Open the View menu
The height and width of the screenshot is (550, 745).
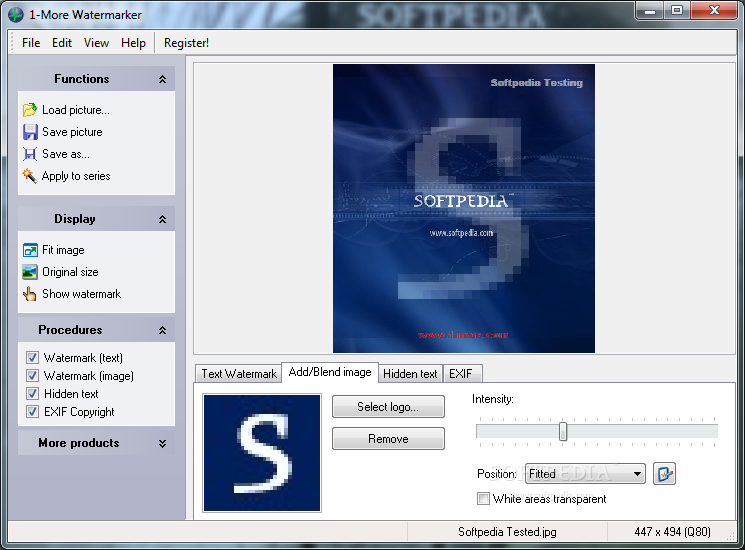[96, 43]
